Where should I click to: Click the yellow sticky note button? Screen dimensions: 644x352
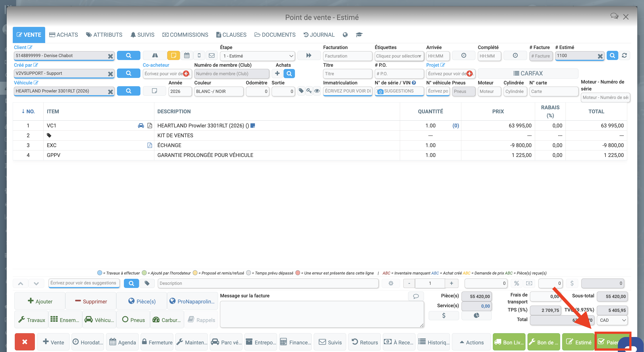click(x=174, y=56)
